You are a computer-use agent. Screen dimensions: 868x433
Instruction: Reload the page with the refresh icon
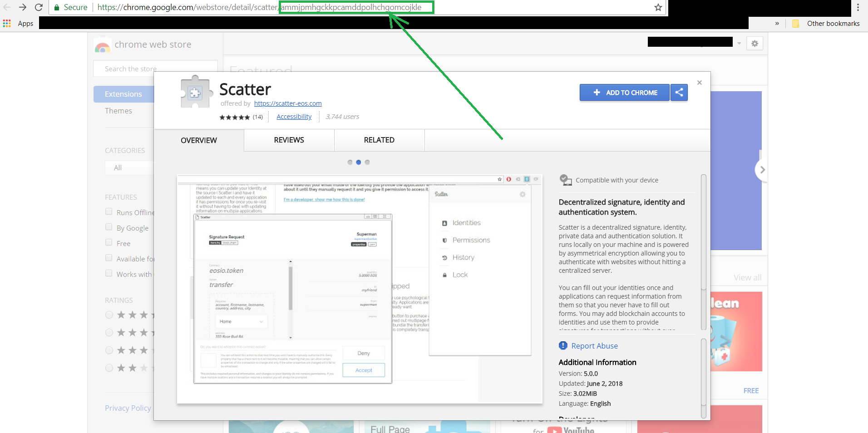39,7
